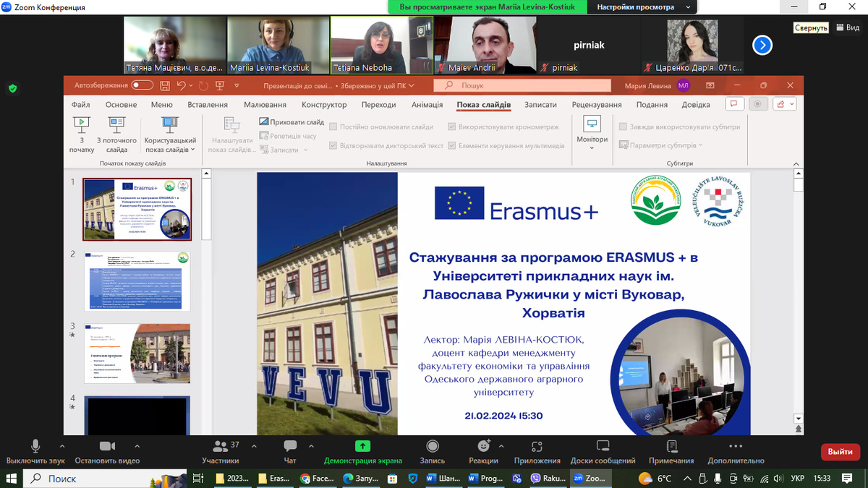Toggle Завжди використовувати субтитри checkbox
The image size is (868, 488).
pos(624,127)
